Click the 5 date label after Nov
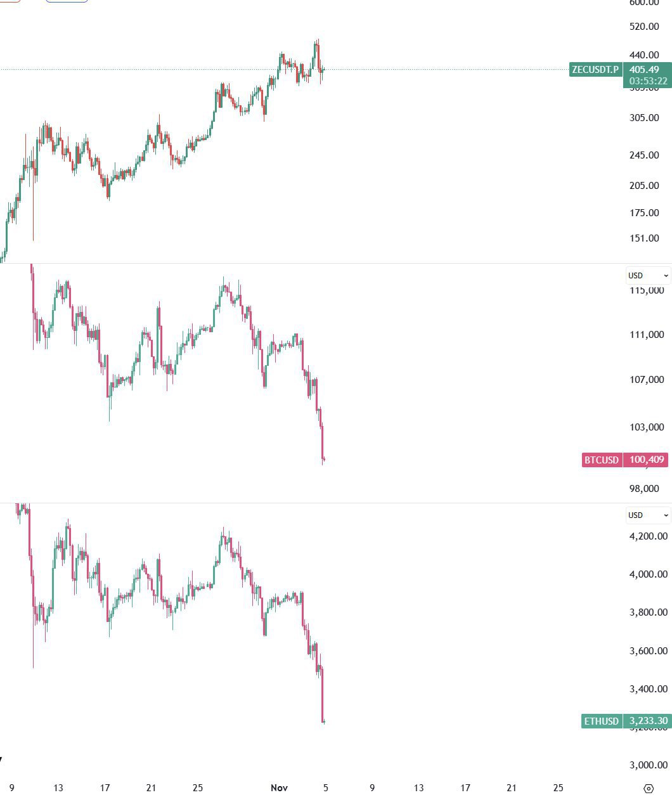672x795 pixels. pyautogui.click(x=325, y=788)
